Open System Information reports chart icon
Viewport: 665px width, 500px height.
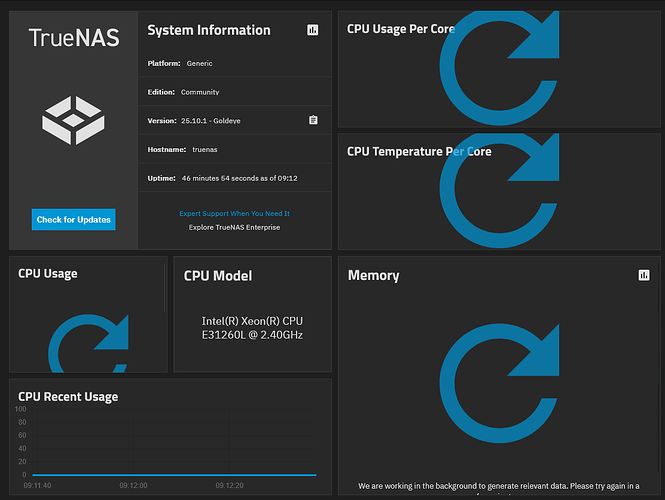(313, 30)
